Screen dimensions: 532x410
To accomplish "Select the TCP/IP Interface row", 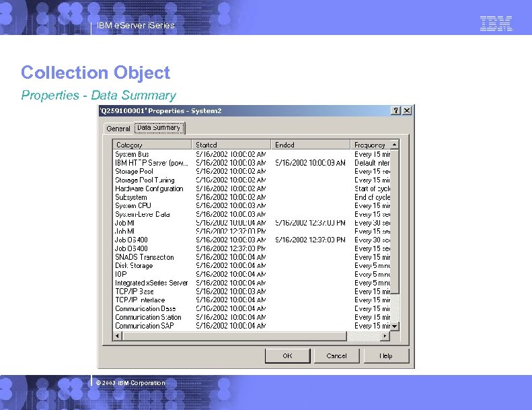I will [x=252, y=300].
